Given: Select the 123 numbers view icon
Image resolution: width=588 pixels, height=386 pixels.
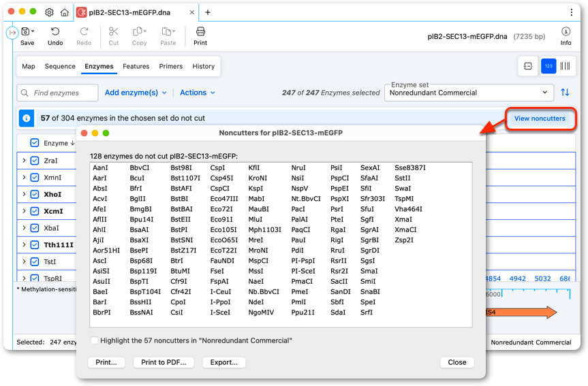Looking at the screenshot, I should tap(548, 66).
